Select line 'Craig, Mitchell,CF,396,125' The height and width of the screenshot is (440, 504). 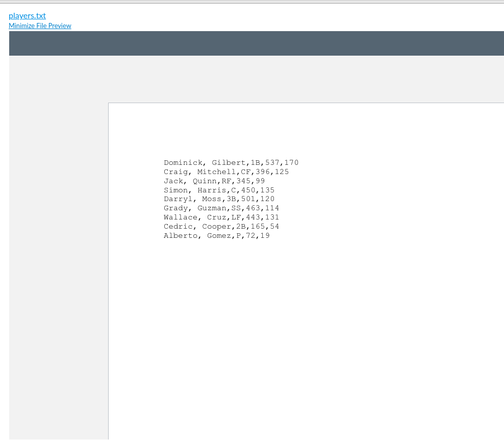226,172
